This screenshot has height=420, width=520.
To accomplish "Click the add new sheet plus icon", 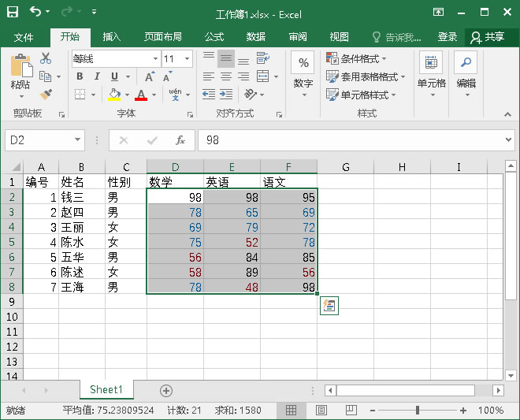I will tap(165, 391).
